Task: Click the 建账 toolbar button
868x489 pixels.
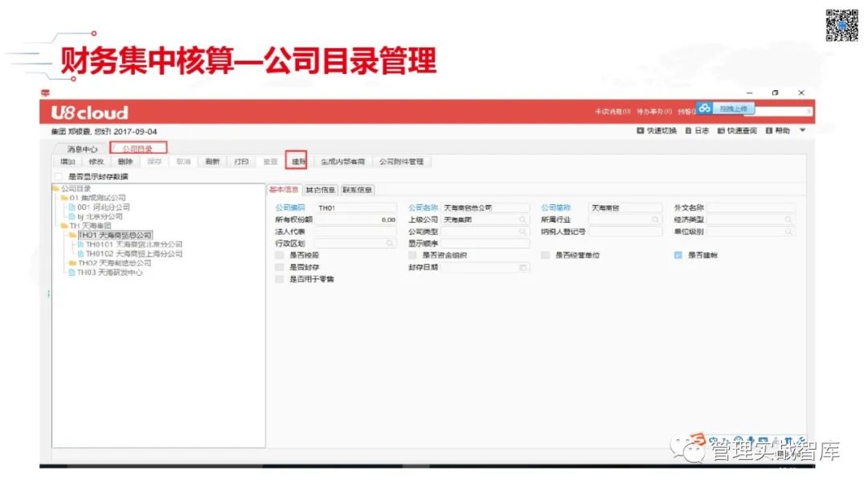Action: coord(298,162)
